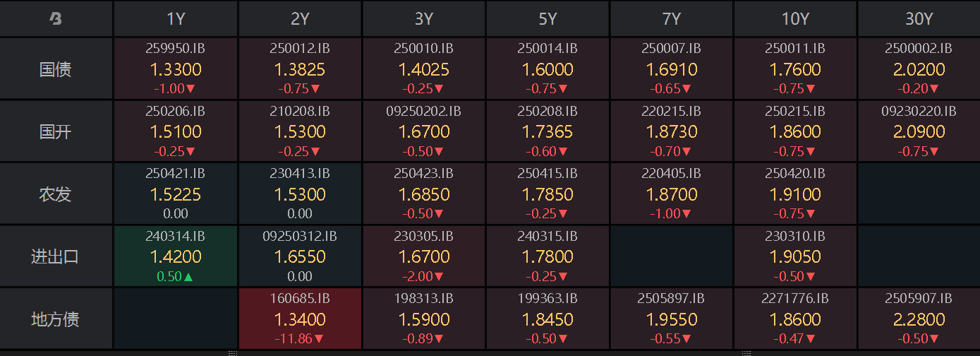Select the 国开 row header
Viewport: 980px width, 356px height.
[56, 131]
